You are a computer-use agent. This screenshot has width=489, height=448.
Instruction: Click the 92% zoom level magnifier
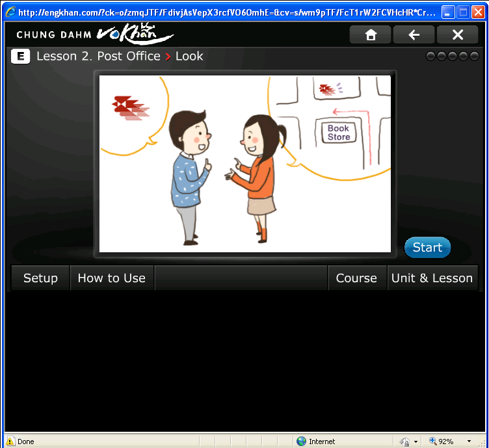pyautogui.click(x=432, y=441)
